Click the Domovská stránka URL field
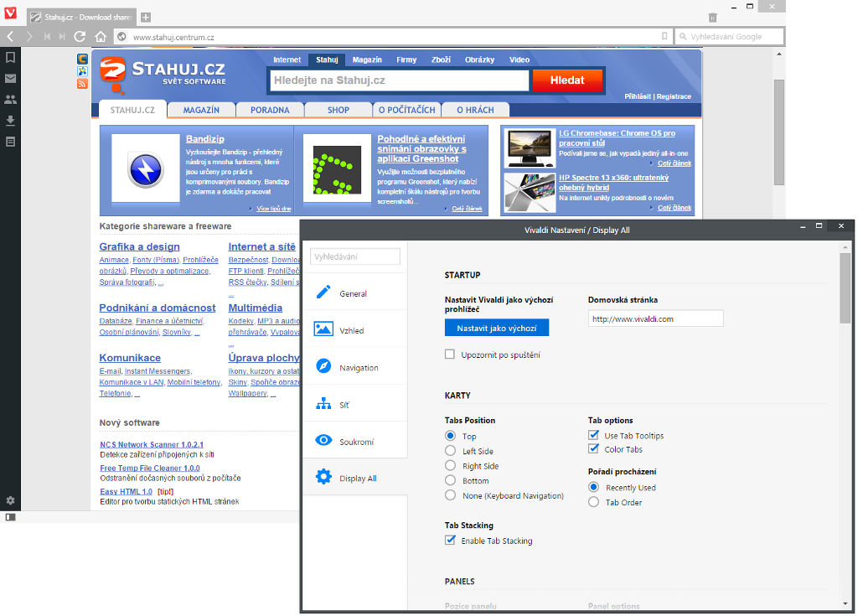 coord(655,318)
